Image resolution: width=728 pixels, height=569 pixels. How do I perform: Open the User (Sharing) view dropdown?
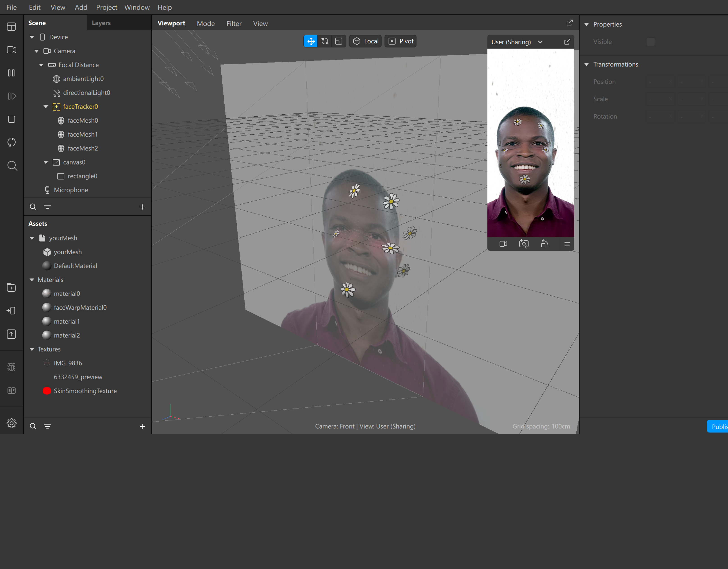pyautogui.click(x=540, y=42)
